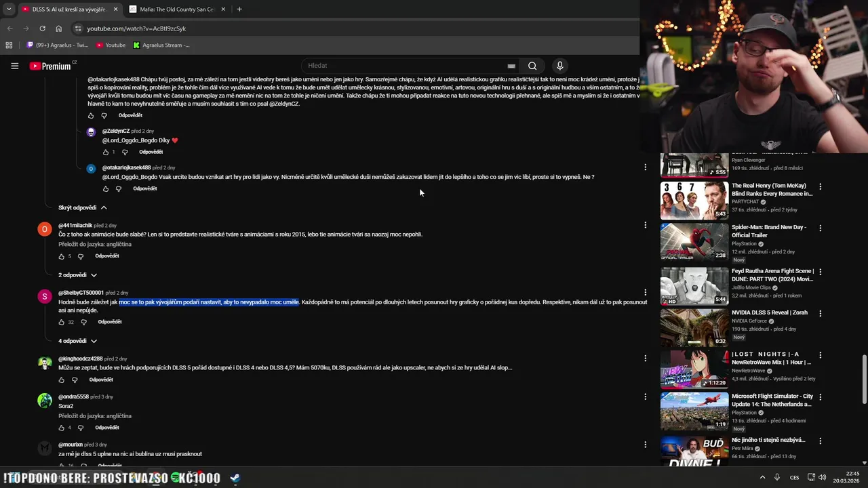Like the @441milachik comment
The image size is (868, 488).
click(62, 256)
